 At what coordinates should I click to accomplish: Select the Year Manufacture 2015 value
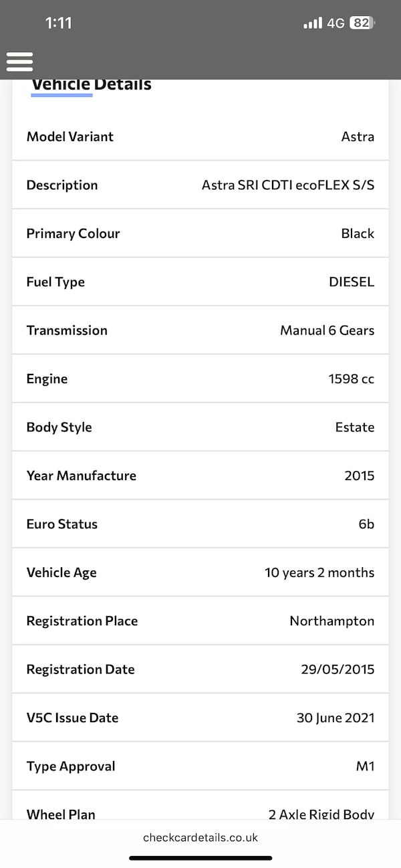point(359,476)
